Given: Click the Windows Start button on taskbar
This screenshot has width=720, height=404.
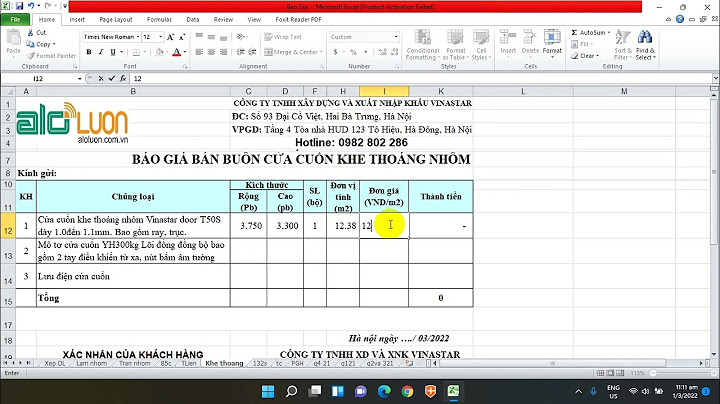Looking at the screenshot, I should (268, 391).
